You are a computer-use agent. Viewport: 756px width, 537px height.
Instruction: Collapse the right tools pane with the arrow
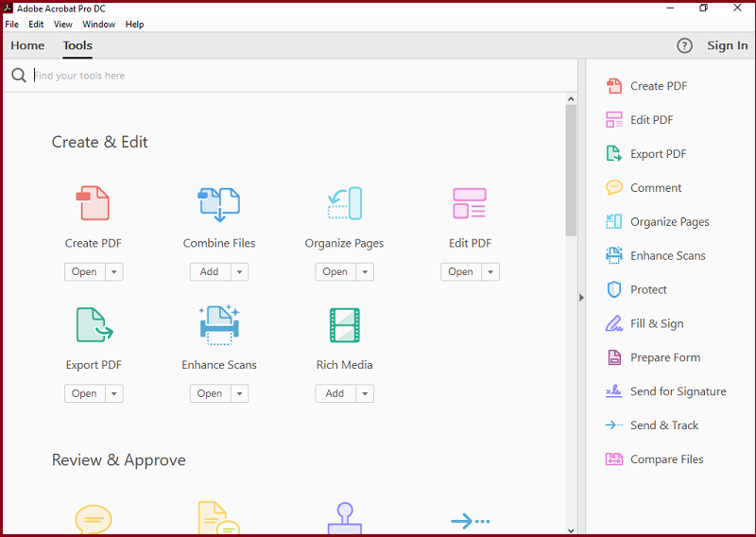pyautogui.click(x=581, y=297)
